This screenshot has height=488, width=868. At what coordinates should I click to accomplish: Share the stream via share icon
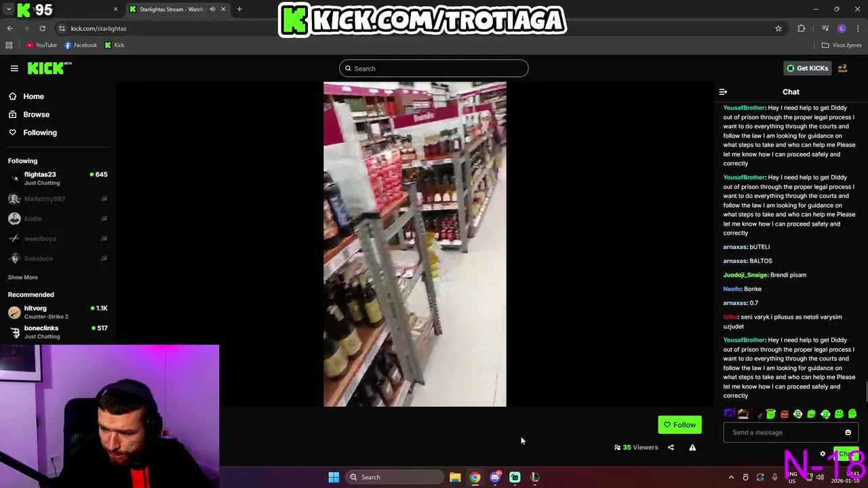(671, 447)
